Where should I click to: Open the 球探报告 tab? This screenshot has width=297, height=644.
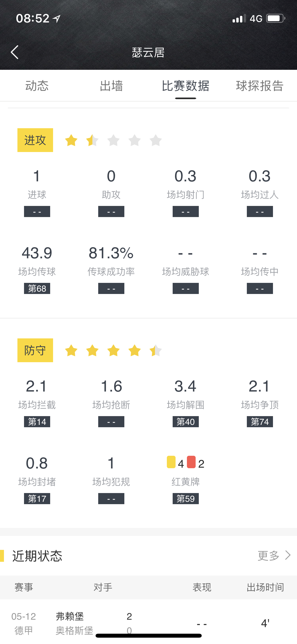click(x=260, y=86)
